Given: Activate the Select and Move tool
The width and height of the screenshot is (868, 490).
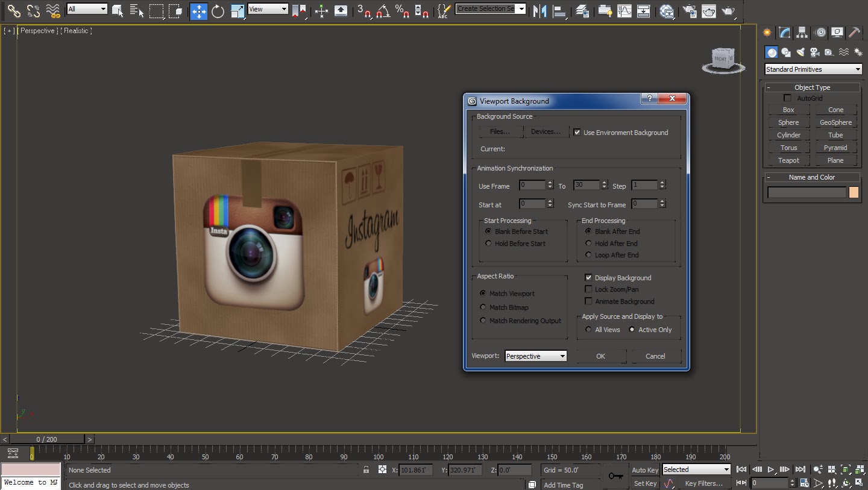Looking at the screenshot, I should tap(198, 11).
